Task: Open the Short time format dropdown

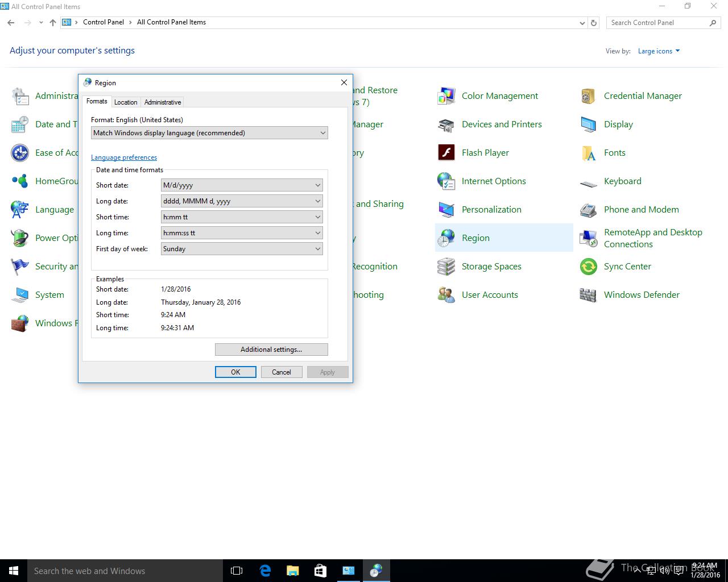Action: (x=242, y=217)
